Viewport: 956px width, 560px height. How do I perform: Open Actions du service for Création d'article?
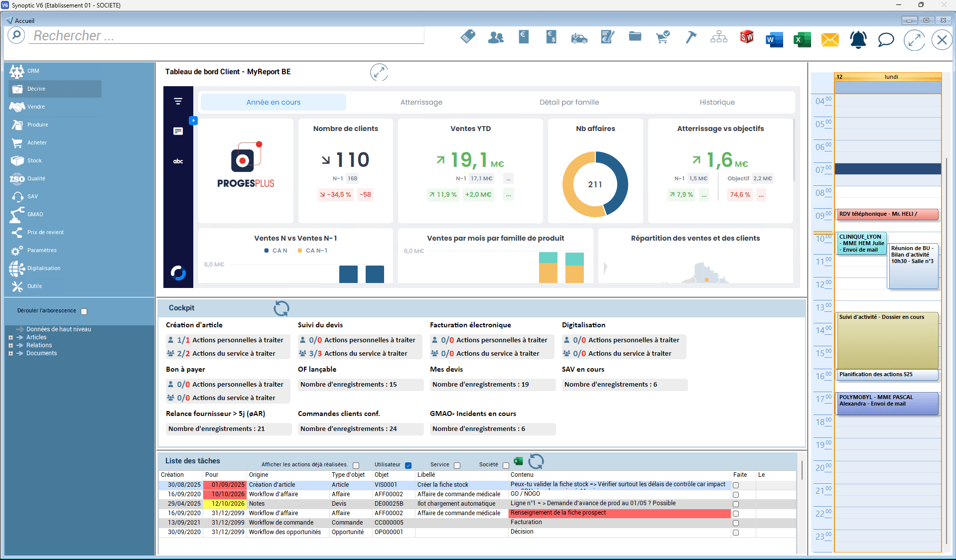click(x=228, y=354)
